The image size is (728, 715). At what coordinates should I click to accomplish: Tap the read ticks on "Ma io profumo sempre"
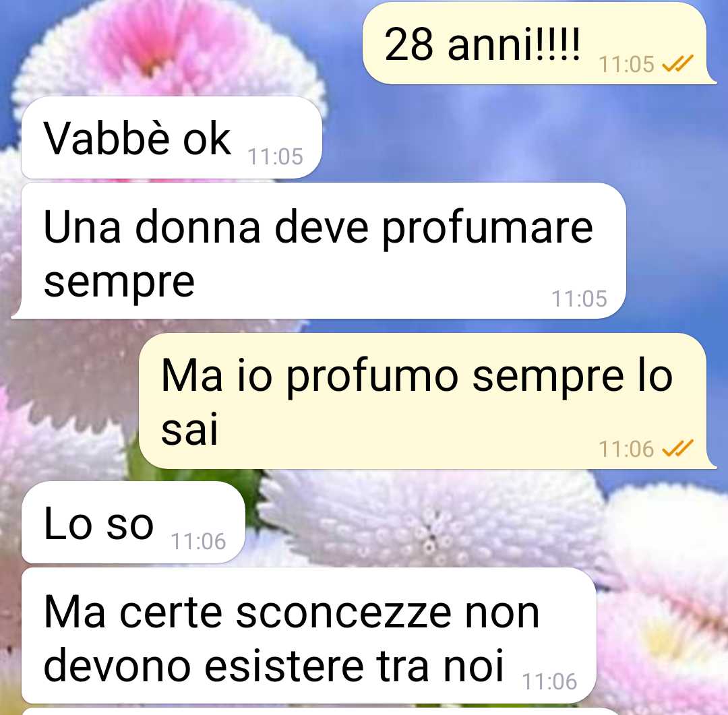pyautogui.click(x=677, y=448)
